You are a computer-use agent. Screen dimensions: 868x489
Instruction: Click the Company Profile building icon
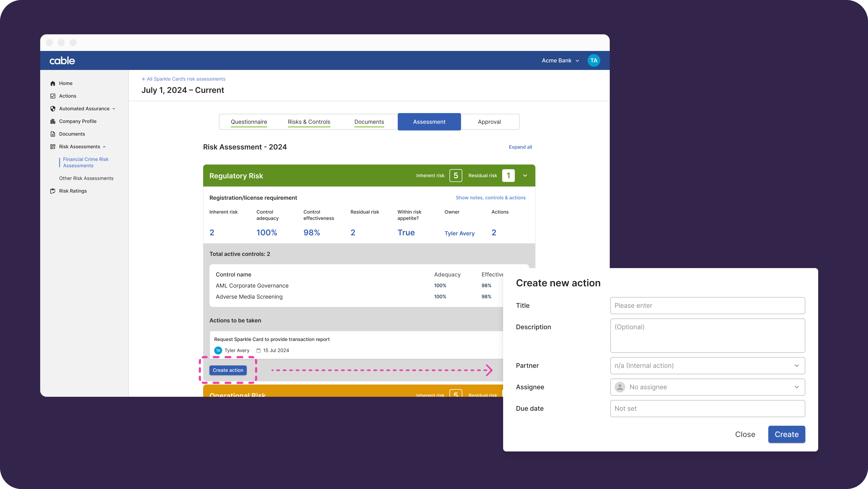(53, 121)
